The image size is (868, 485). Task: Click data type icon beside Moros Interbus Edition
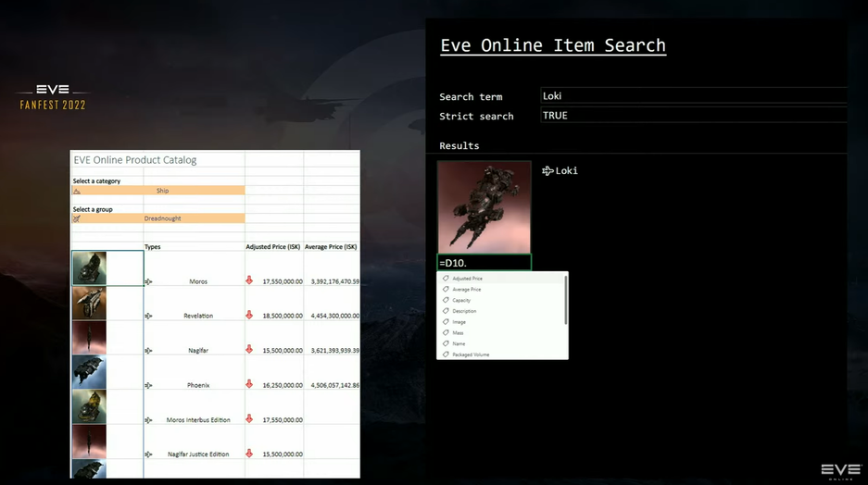pos(148,419)
